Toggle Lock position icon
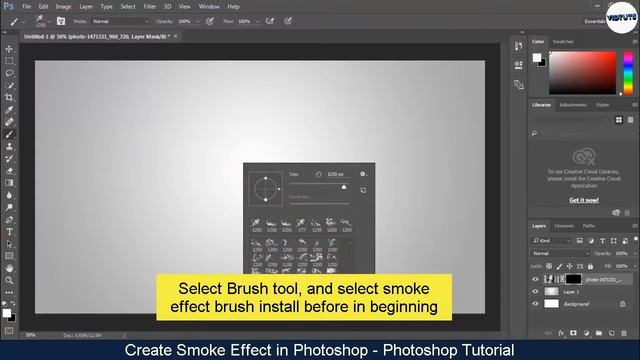The width and height of the screenshot is (640, 360). point(570,266)
